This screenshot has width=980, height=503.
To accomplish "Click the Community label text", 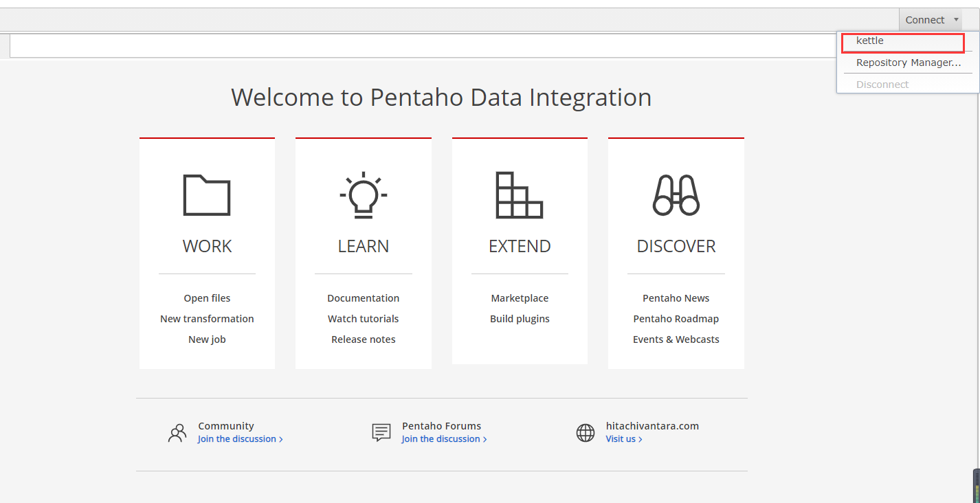I will (x=226, y=426).
